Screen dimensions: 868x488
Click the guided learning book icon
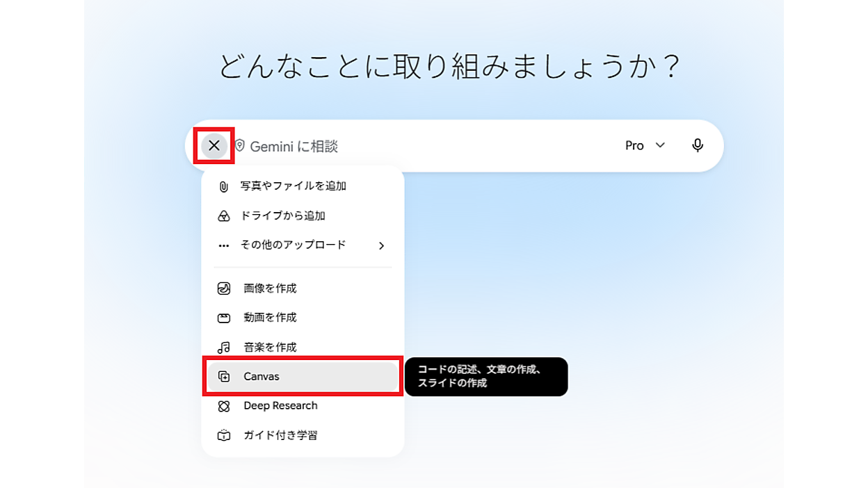(224, 436)
